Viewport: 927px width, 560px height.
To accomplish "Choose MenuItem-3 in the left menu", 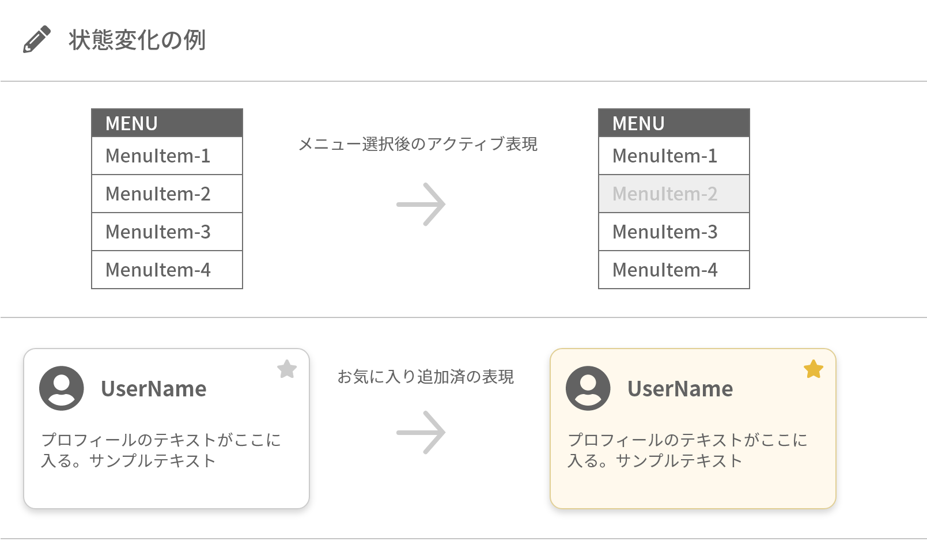I will tap(167, 232).
